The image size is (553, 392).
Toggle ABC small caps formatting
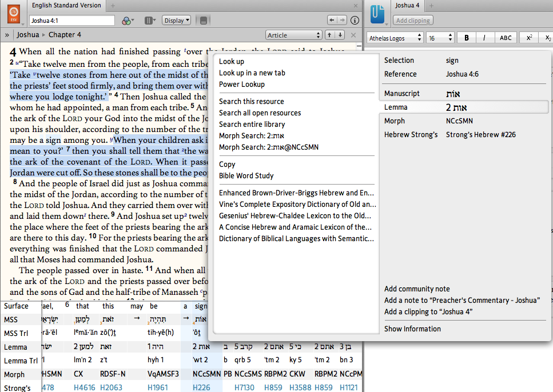pyautogui.click(x=506, y=38)
